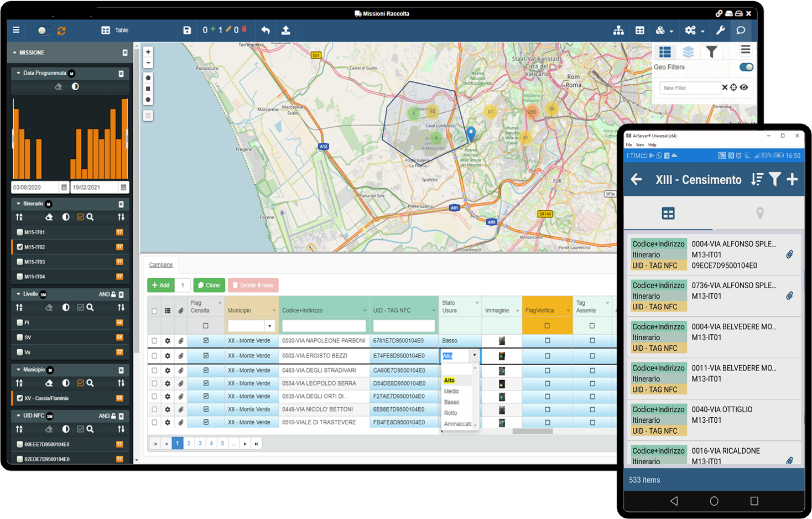Click the green Add button

click(x=160, y=285)
